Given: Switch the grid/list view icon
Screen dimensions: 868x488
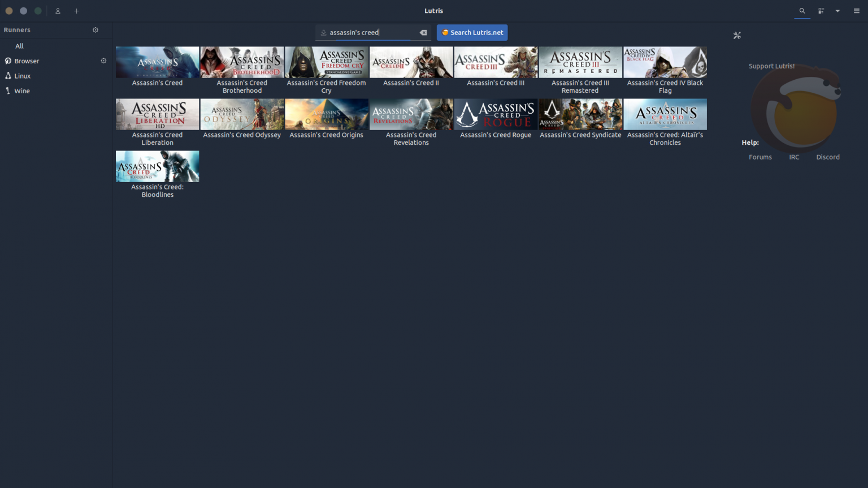Looking at the screenshot, I should click(x=821, y=11).
